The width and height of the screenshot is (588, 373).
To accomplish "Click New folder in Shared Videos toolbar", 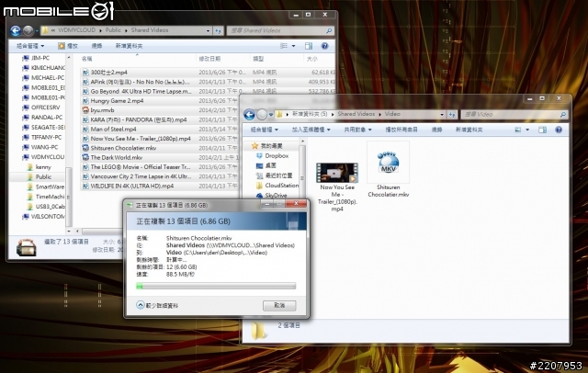I will click(129, 46).
